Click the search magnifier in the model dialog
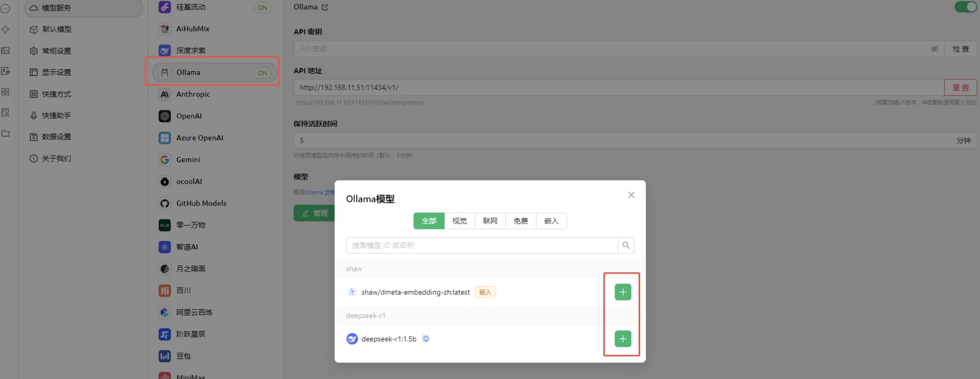Screen dimensions: 980x379 point(626,245)
